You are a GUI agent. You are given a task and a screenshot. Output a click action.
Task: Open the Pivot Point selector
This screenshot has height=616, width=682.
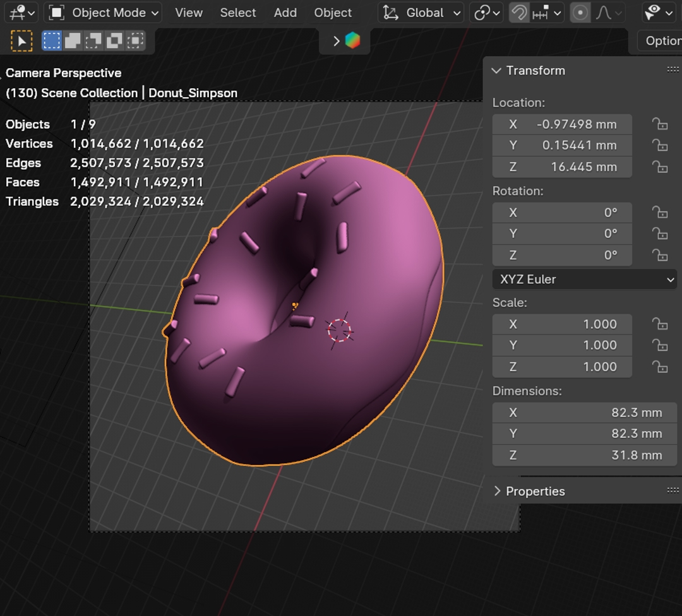click(x=487, y=13)
